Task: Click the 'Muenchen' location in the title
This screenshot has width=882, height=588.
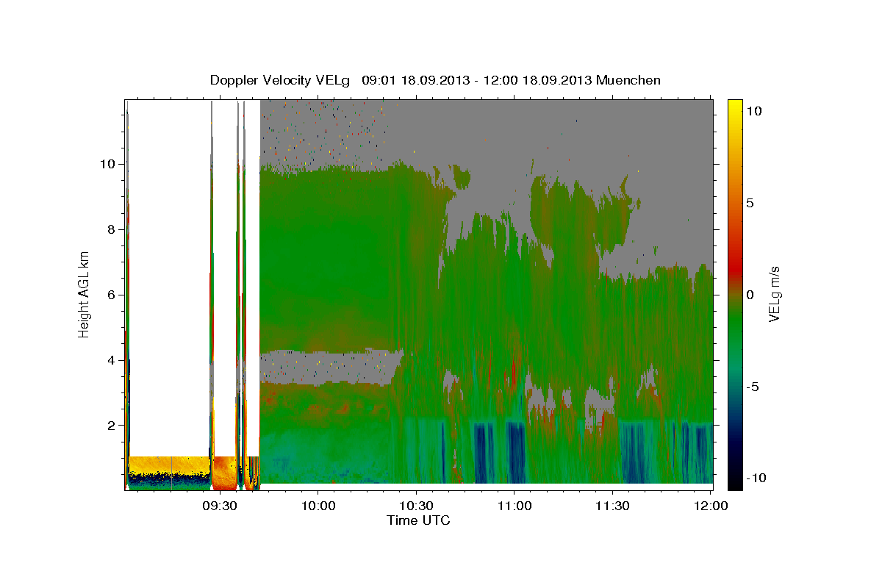Action: click(x=629, y=80)
